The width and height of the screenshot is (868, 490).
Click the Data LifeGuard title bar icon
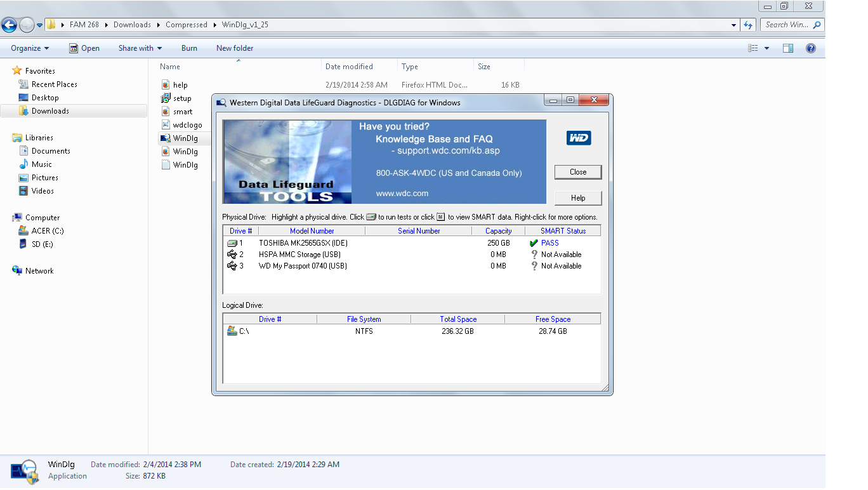(221, 103)
